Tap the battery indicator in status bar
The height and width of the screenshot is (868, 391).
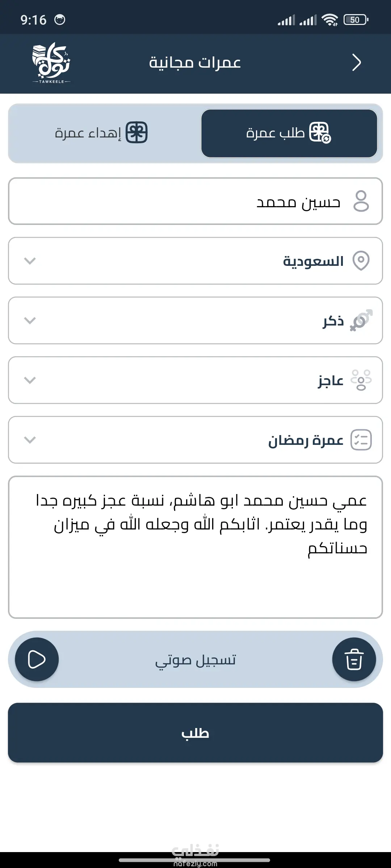[356, 20]
